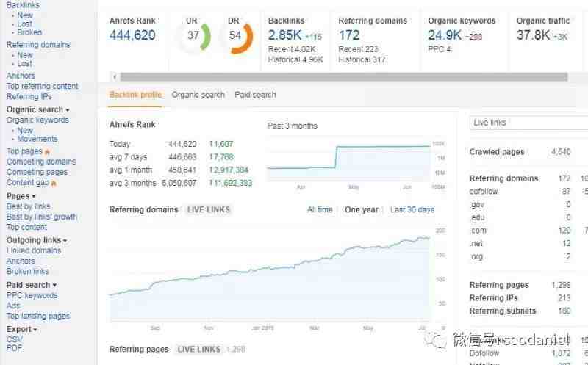Click the .net referring domains count 12
588x365 pixels.
[567, 244]
